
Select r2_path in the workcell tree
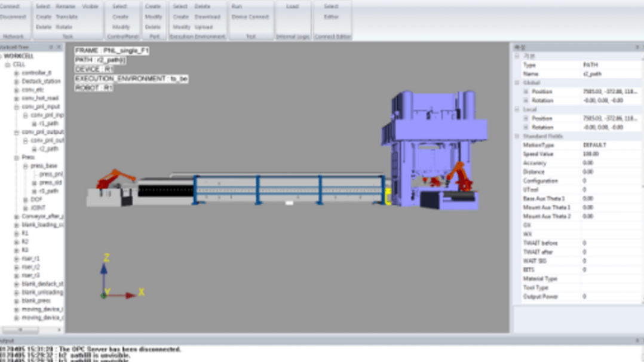coord(48,149)
